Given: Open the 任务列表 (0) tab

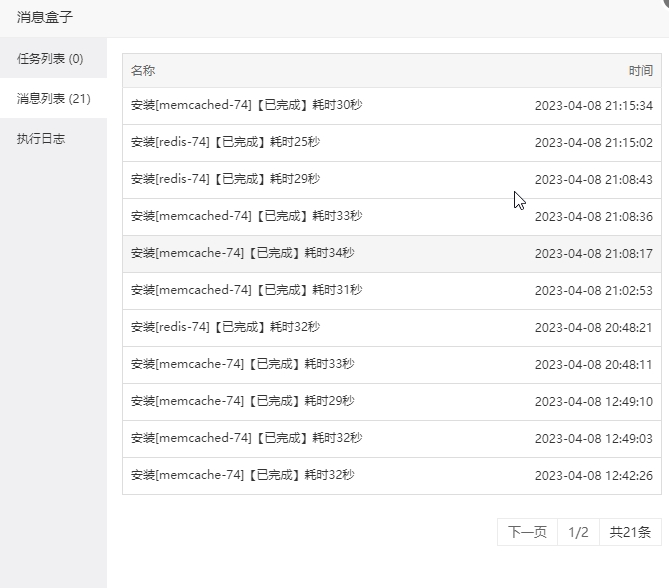Looking at the screenshot, I should click(53, 58).
